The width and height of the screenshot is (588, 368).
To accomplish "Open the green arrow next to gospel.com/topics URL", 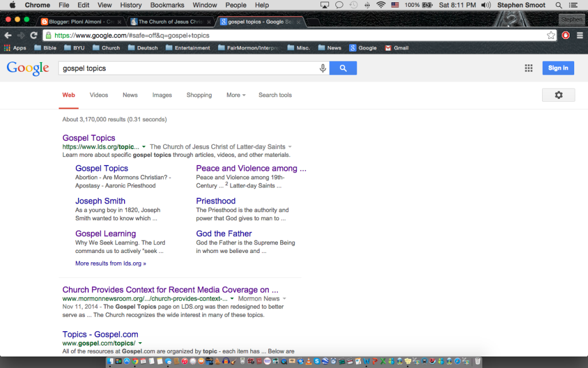I will click(x=140, y=343).
